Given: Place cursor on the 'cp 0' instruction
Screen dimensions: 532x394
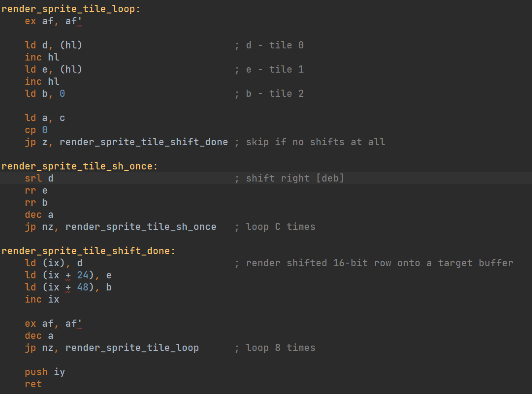Looking at the screenshot, I should (36, 130).
